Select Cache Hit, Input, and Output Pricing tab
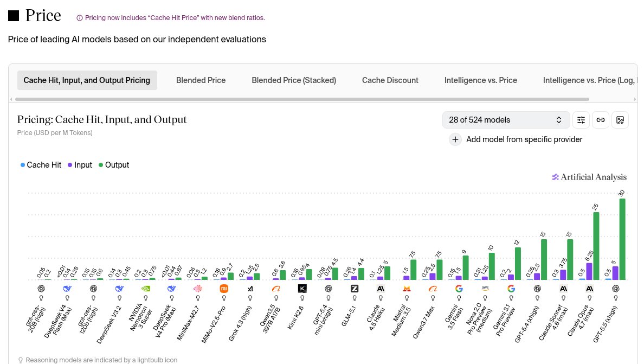 click(x=87, y=80)
